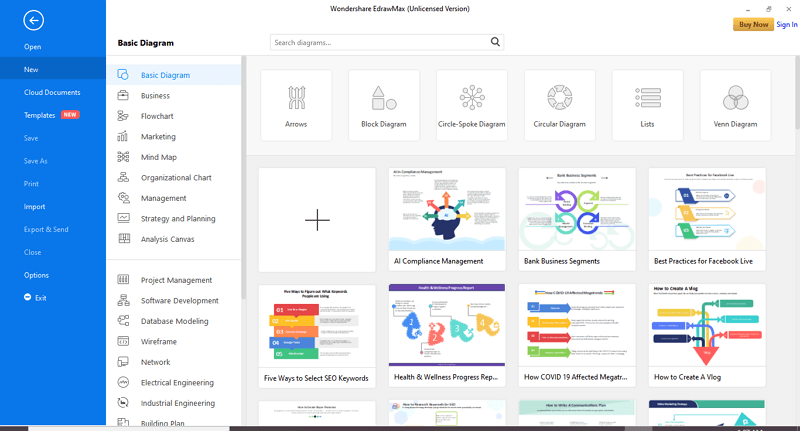Click the back arrow circle icon
Image resolution: width=800 pixels, height=431 pixels.
(x=34, y=20)
